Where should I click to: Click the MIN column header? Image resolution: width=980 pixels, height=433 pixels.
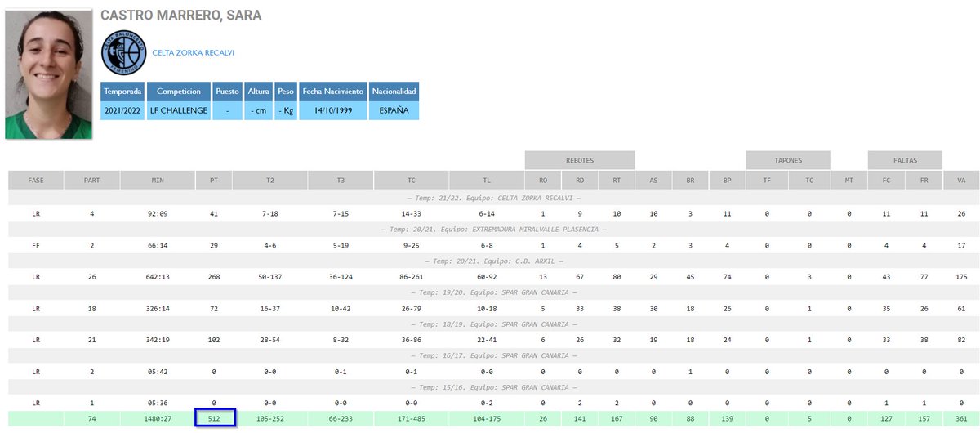pos(158,180)
